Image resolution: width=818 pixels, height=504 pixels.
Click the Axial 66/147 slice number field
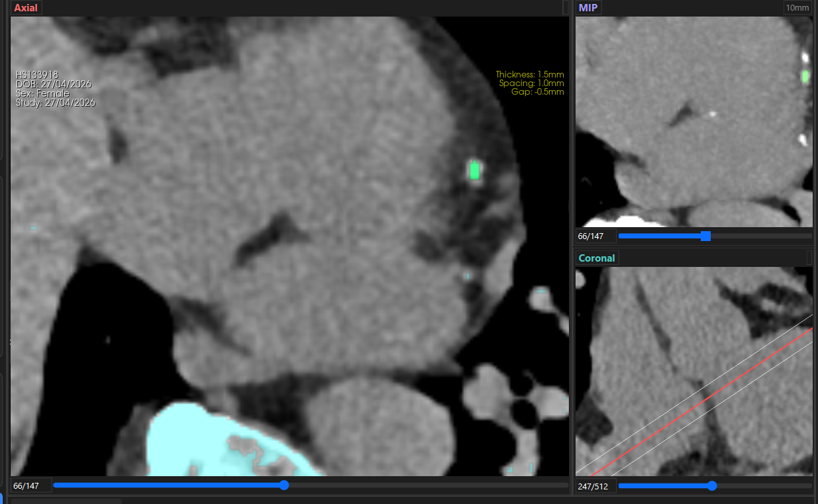30,486
